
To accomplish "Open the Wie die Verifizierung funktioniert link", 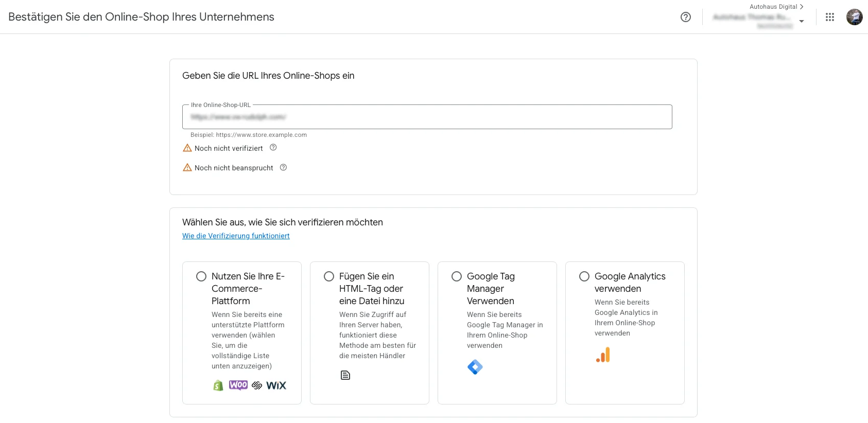I will pyautogui.click(x=236, y=236).
